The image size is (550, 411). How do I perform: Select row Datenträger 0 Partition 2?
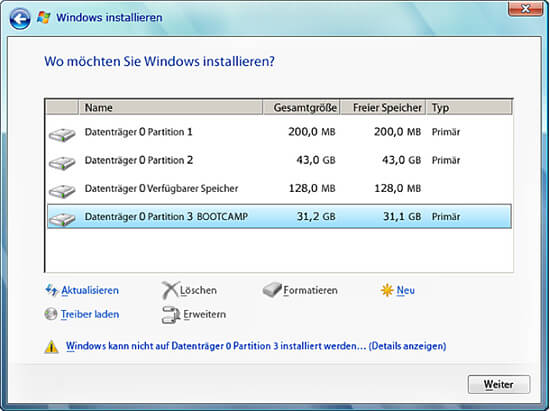[x=279, y=160]
